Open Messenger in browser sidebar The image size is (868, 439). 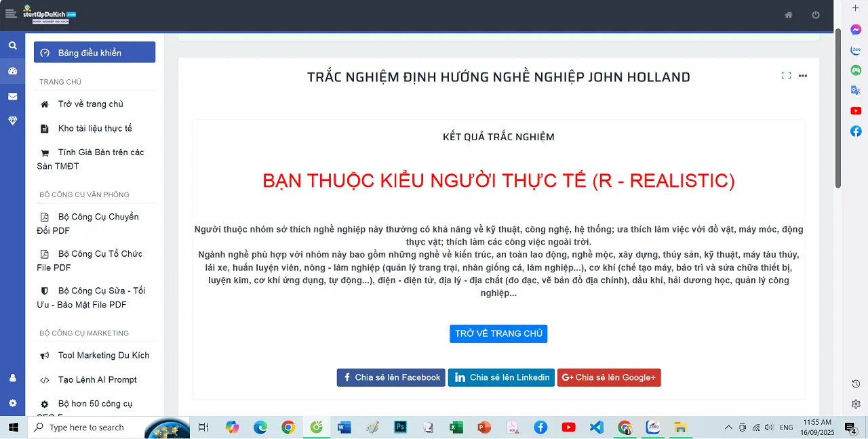[856, 30]
